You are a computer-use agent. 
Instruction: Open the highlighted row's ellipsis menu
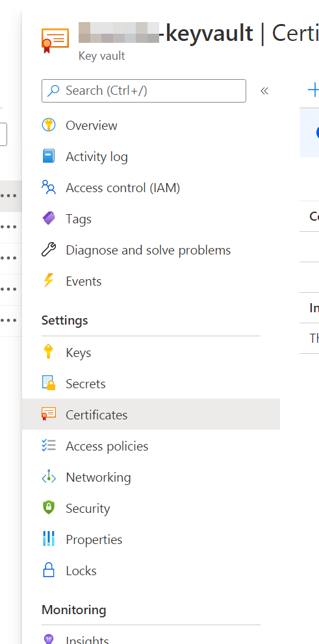tap(8, 196)
